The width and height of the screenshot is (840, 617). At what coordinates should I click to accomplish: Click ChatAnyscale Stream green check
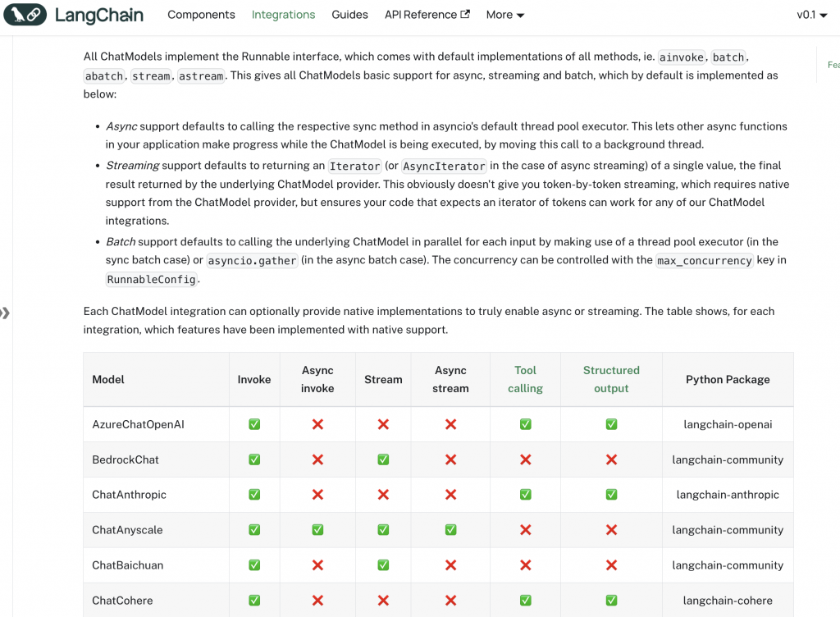pos(383,530)
